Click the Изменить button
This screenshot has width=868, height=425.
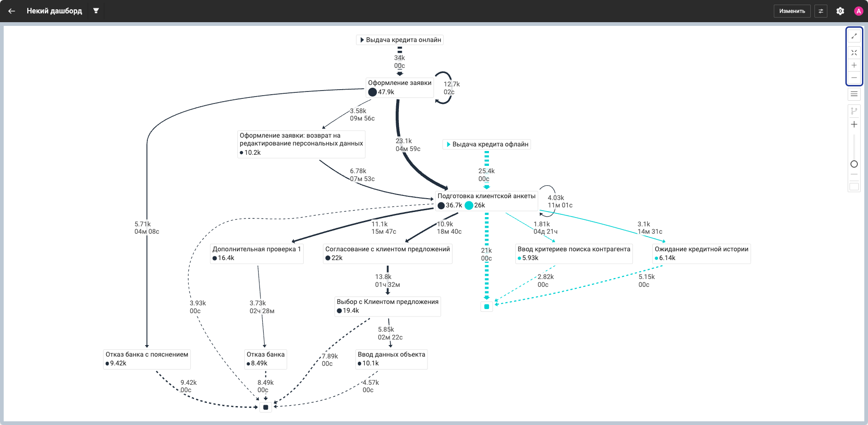[x=792, y=11]
